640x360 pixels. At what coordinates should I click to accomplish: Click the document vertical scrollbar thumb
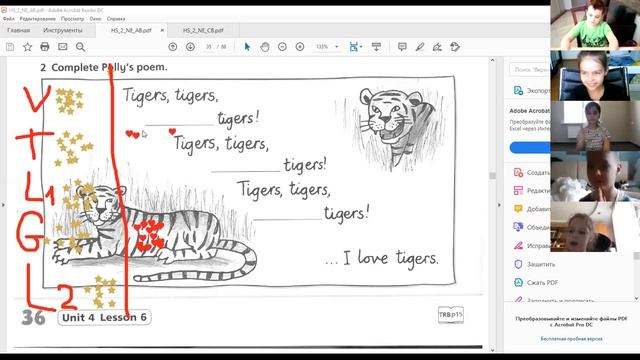[x=492, y=176]
